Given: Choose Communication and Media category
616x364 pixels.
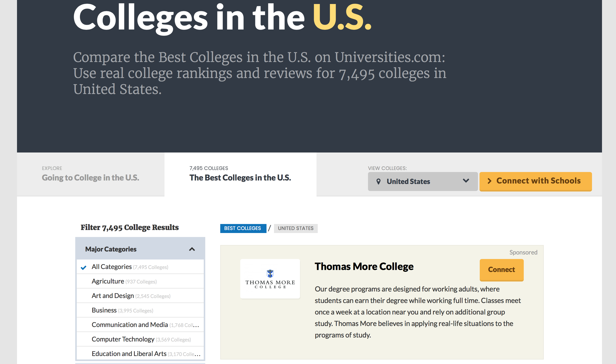Looking at the screenshot, I should point(130,325).
